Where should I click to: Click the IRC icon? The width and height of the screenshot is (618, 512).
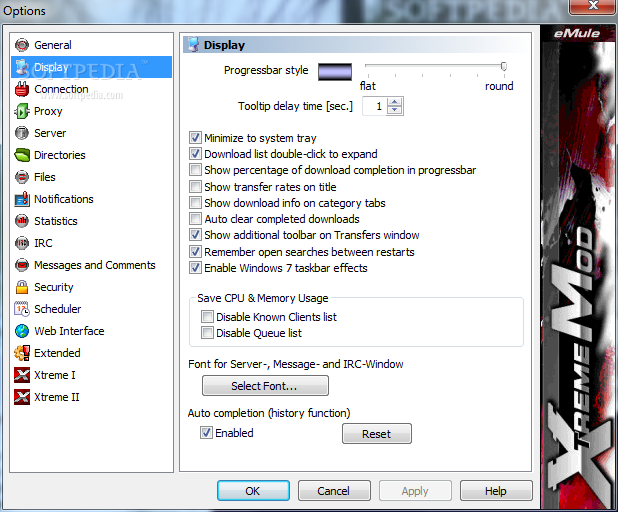22,243
